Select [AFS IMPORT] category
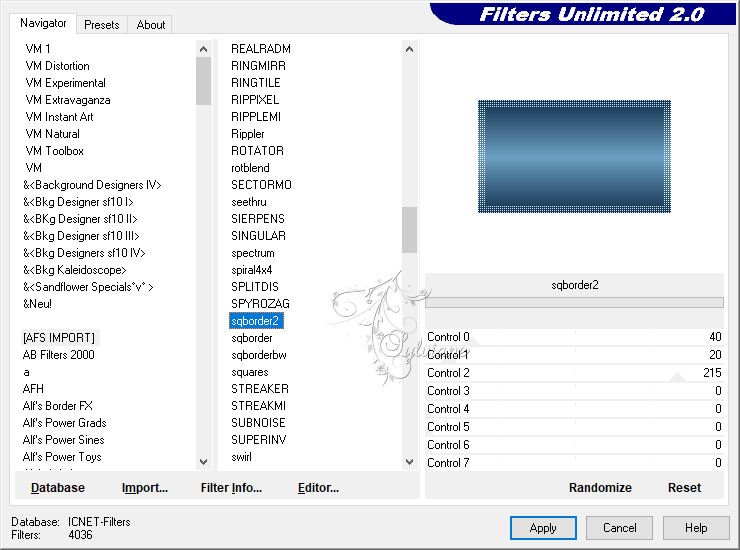This screenshot has height=550, width=740. (x=59, y=338)
